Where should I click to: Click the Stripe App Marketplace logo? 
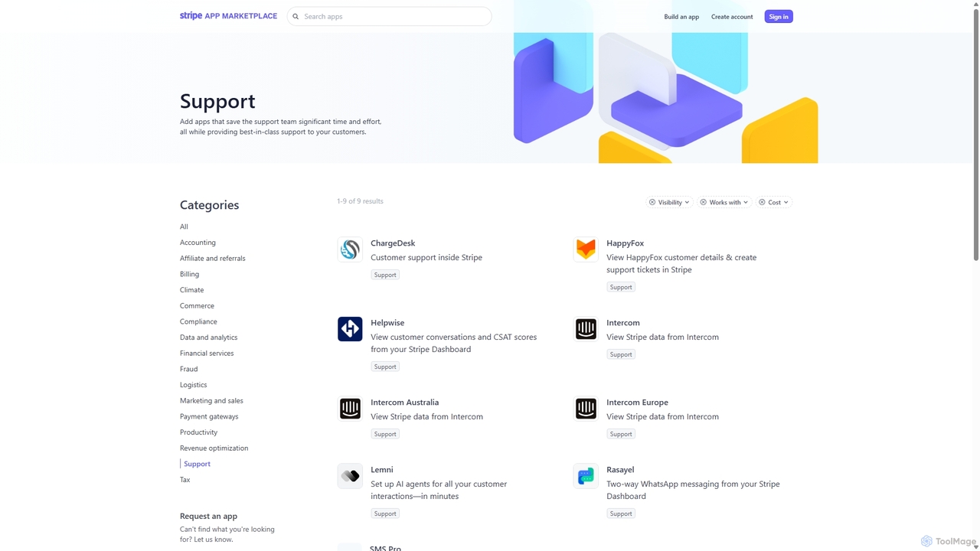(228, 16)
